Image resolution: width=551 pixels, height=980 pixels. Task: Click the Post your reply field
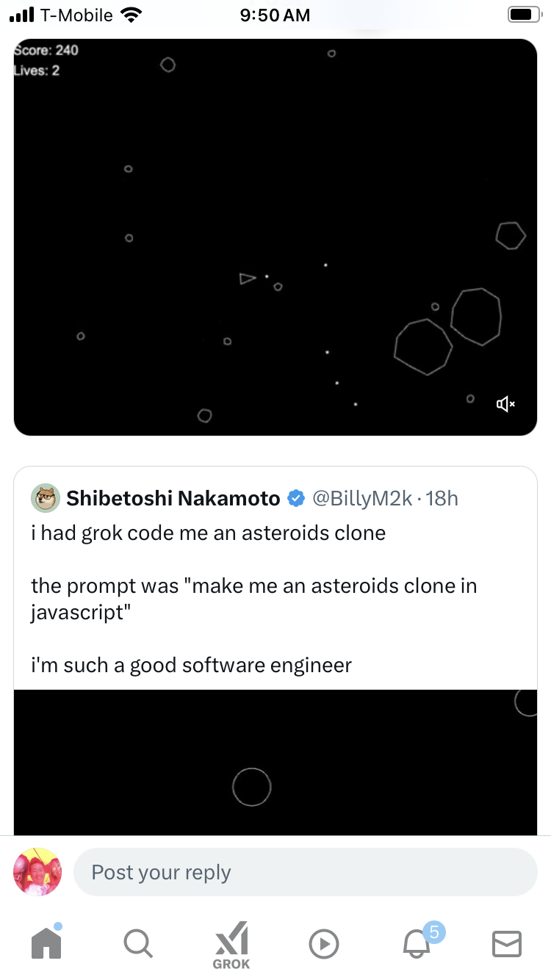(x=305, y=872)
